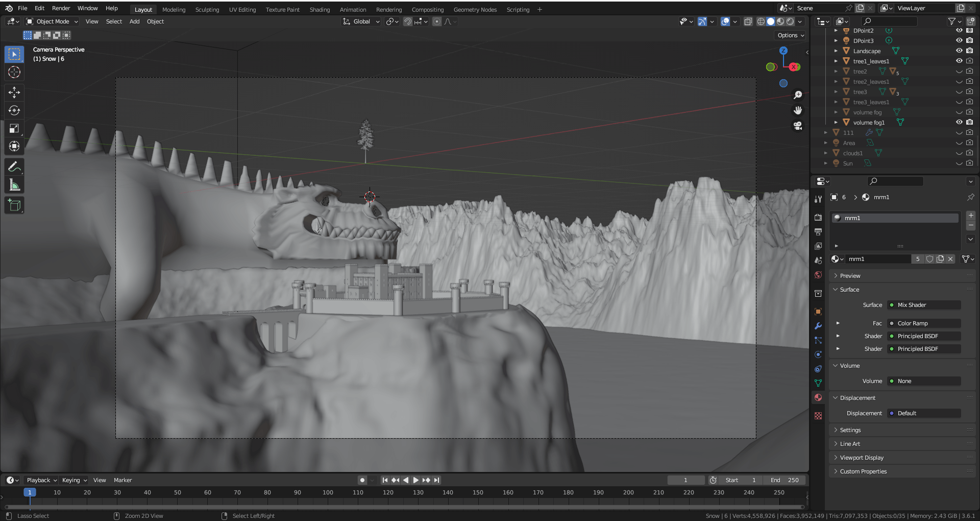
Task: Activate the Transform tool
Action: 14,147
